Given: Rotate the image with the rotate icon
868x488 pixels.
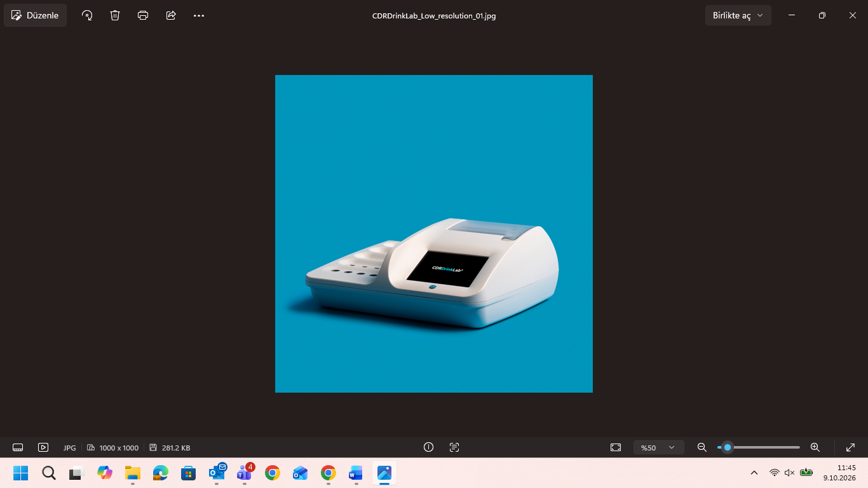Looking at the screenshot, I should point(87,15).
